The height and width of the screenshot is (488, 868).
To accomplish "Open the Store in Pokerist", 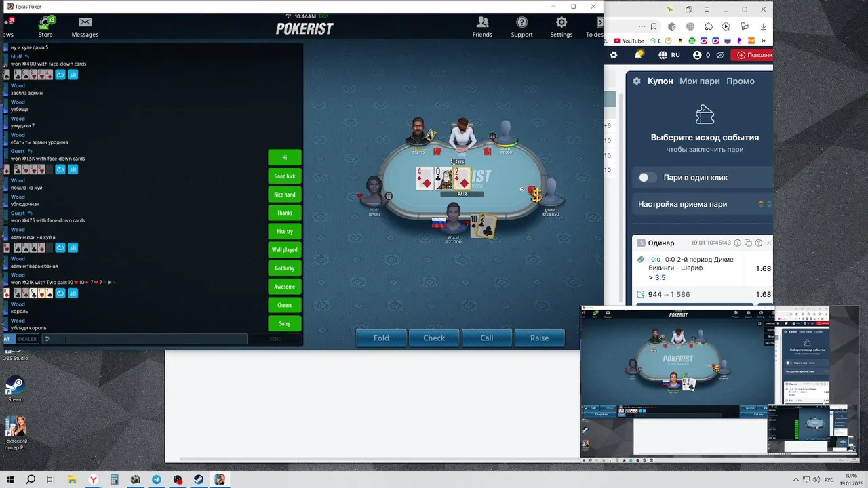I will 45,26.
